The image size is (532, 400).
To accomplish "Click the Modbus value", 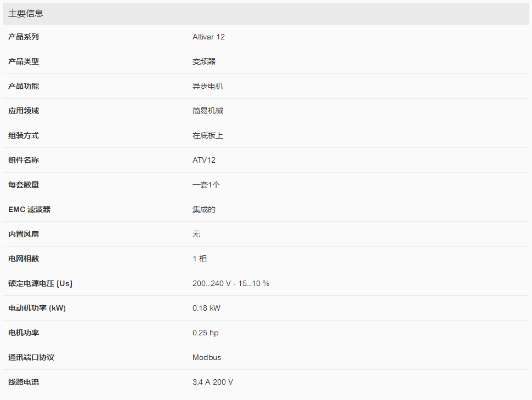I will point(207,358).
